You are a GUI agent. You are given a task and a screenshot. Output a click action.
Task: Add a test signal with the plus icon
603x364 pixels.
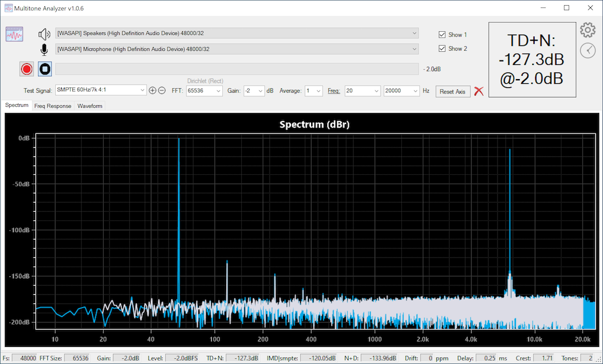pyautogui.click(x=152, y=91)
